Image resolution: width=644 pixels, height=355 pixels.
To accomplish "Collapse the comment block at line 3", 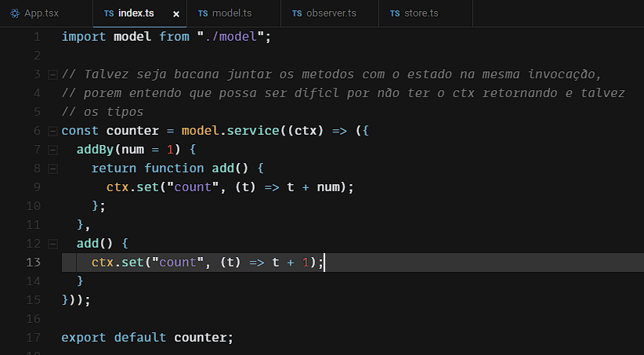I will pyautogui.click(x=52, y=74).
